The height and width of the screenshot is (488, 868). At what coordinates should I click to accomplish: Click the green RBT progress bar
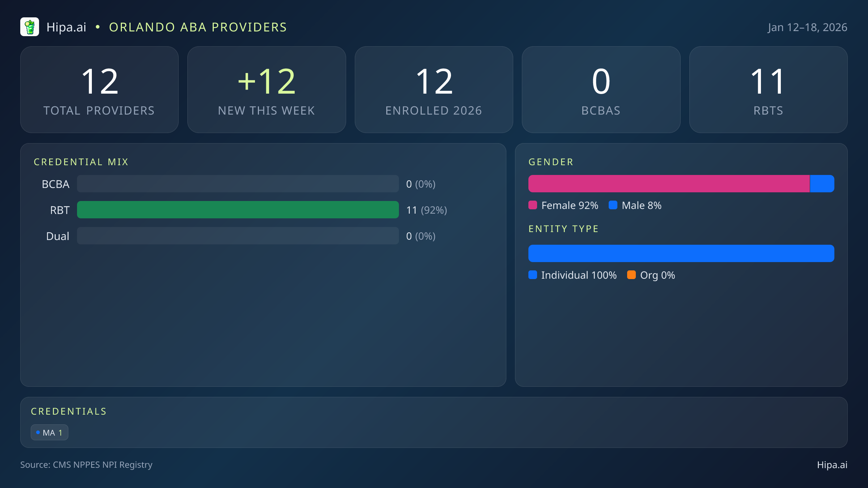238,210
